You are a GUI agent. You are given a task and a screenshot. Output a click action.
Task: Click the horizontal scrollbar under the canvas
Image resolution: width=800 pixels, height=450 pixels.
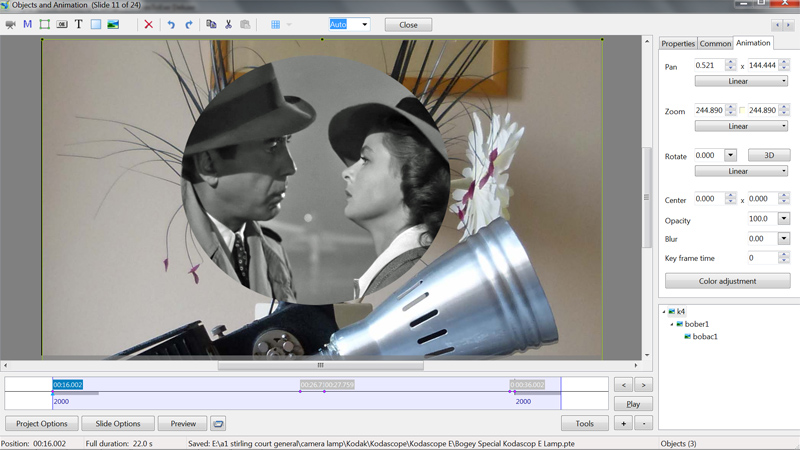pyautogui.click(x=320, y=365)
